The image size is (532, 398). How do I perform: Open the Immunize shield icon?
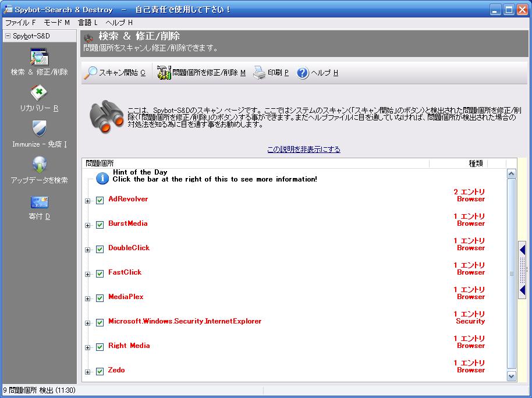(x=39, y=128)
